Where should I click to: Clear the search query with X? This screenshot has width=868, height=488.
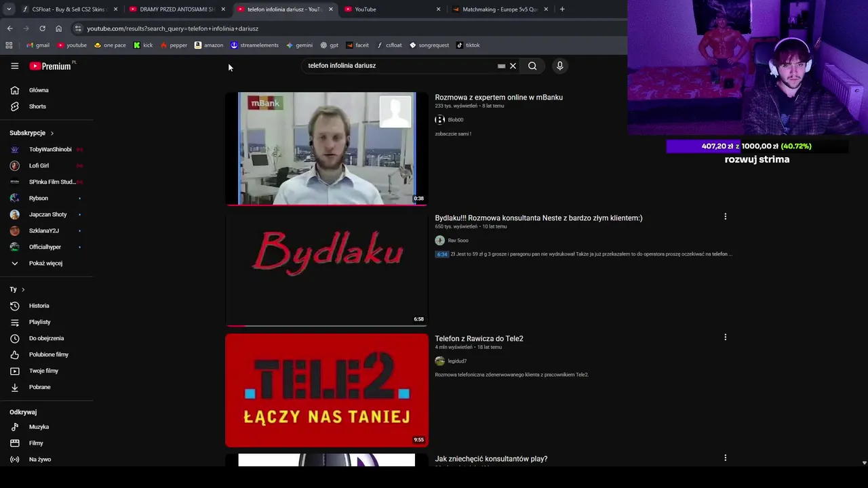(513, 66)
